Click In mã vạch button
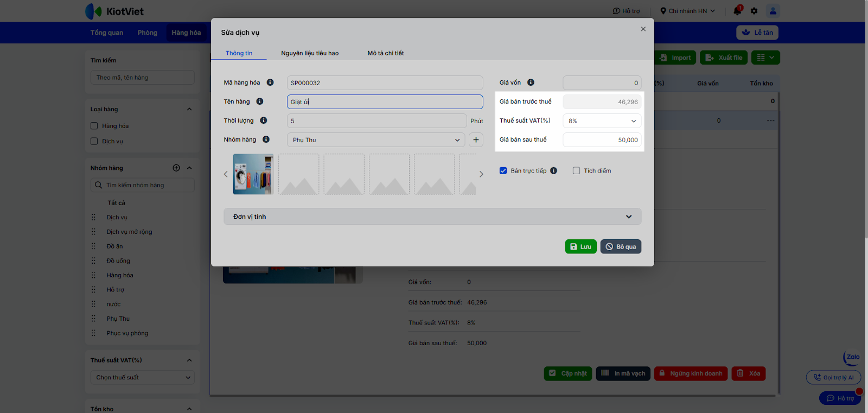Image resolution: width=868 pixels, height=413 pixels. tap(623, 373)
